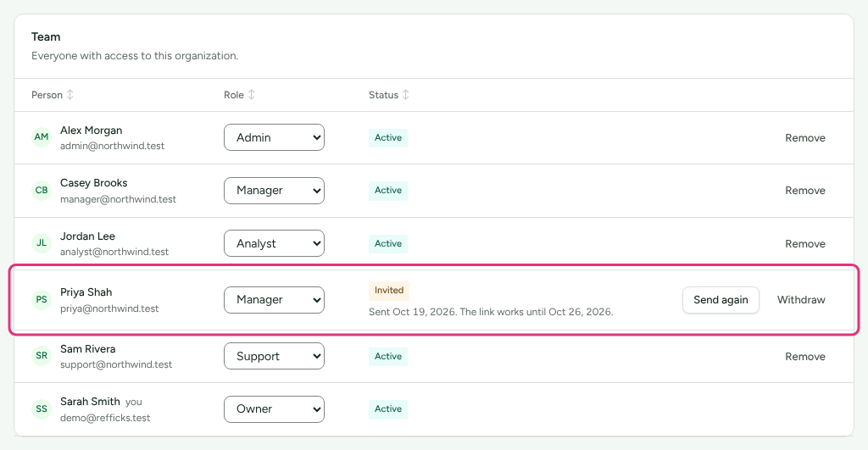
Task: Open Jordan Lee's Analyst role dropdown
Action: pos(274,243)
